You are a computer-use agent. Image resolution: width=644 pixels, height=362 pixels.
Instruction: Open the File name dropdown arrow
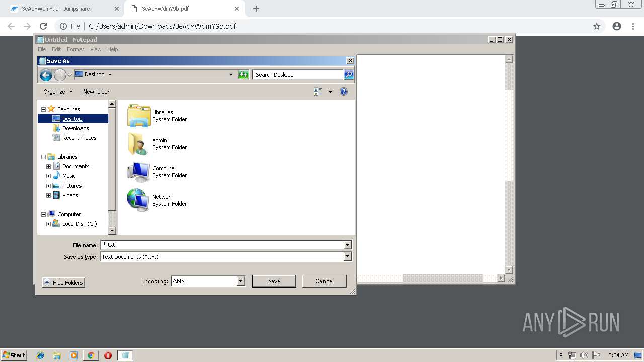click(x=347, y=245)
